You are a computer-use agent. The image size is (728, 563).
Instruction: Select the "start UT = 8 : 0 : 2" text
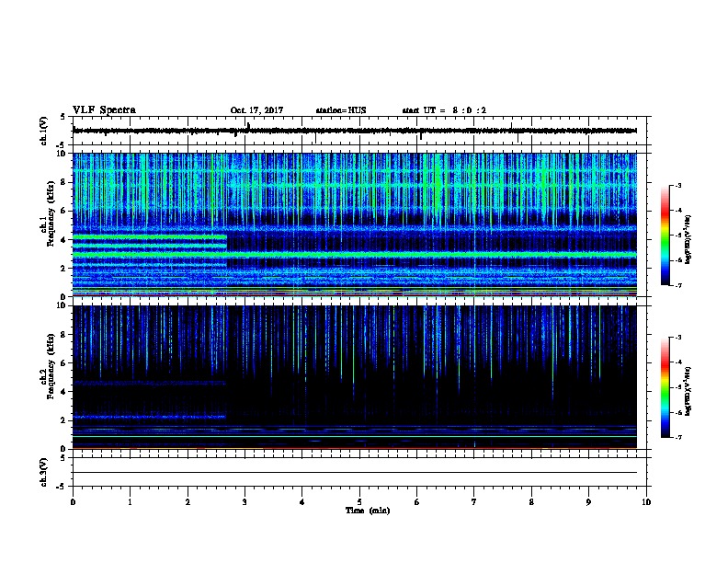tap(444, 110)
